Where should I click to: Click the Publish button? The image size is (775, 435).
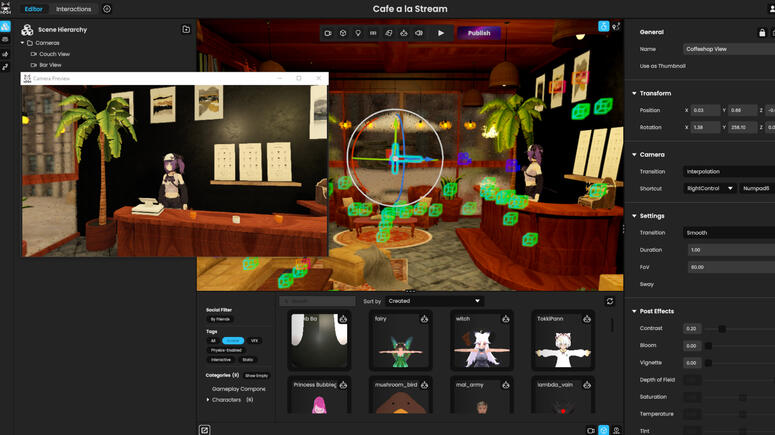[479, 33]
